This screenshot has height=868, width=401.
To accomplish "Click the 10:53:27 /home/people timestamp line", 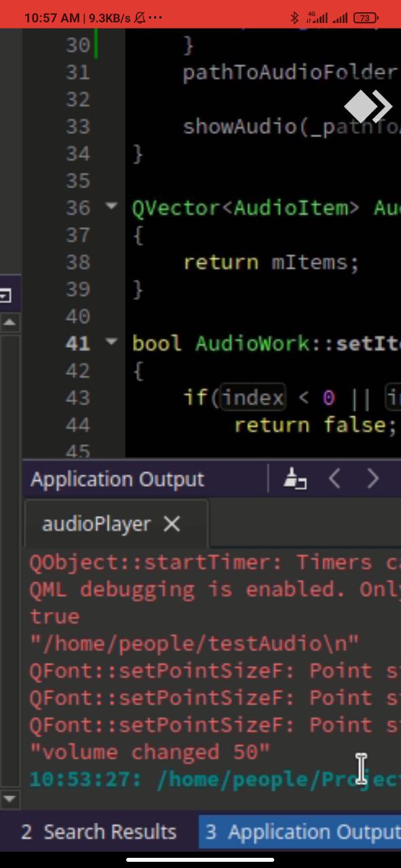I will click(215, 779).
